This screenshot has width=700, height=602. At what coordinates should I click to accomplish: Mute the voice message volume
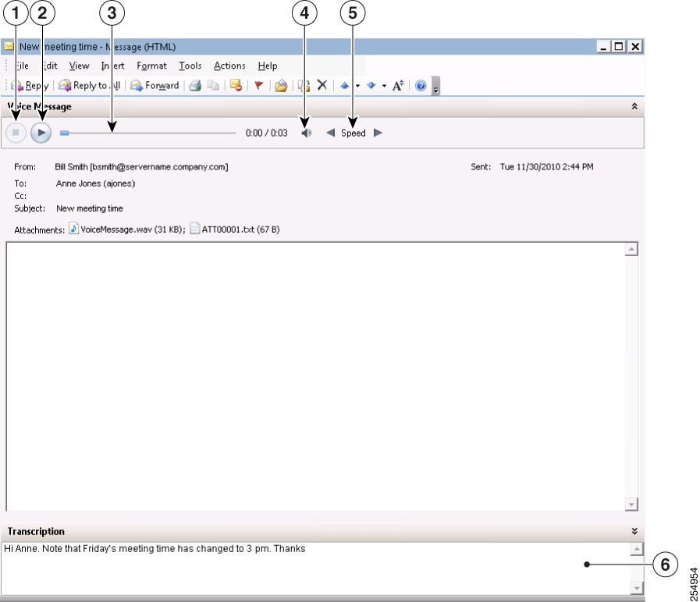pyautogui.click(x=306, y=132)
